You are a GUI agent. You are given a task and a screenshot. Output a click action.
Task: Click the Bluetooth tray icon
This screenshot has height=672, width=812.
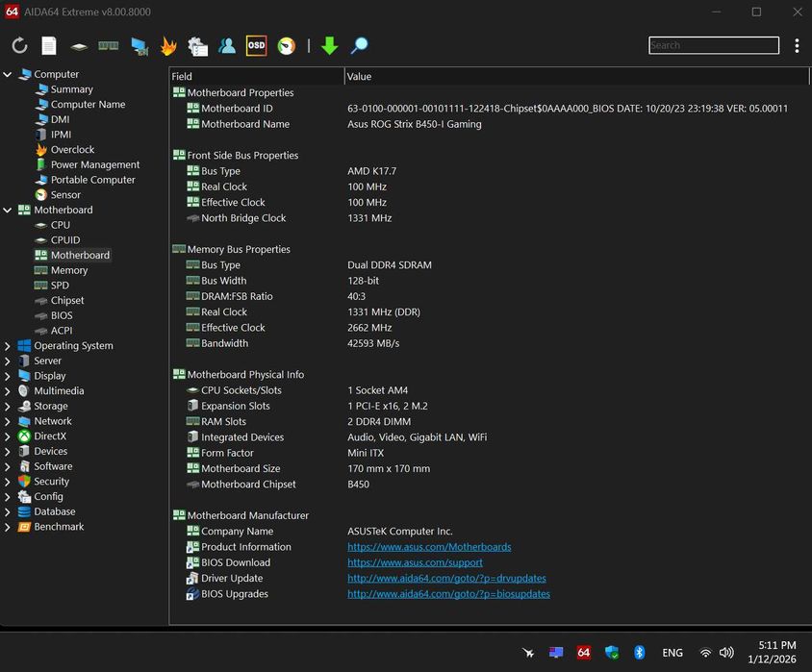click(x=639, y=653)
